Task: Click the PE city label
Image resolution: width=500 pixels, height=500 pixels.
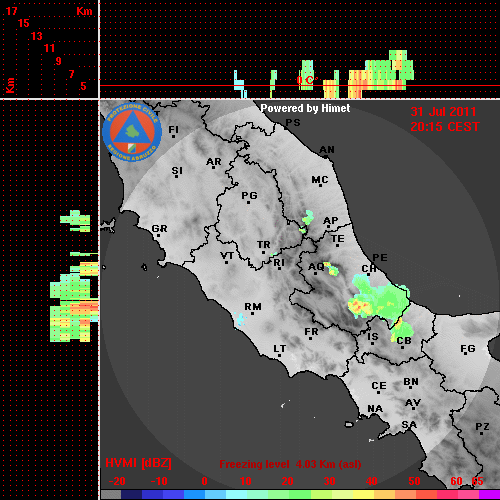Action: [x=380, y=257]
